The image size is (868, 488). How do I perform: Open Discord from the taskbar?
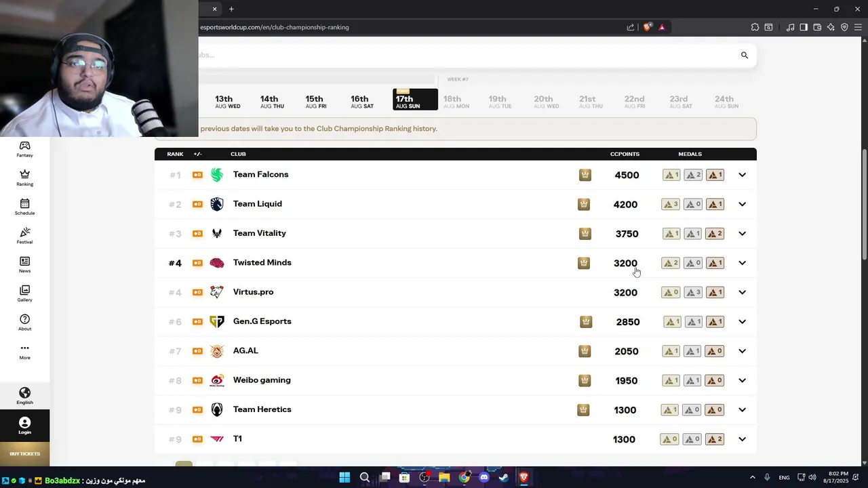[x=484, y=477]
